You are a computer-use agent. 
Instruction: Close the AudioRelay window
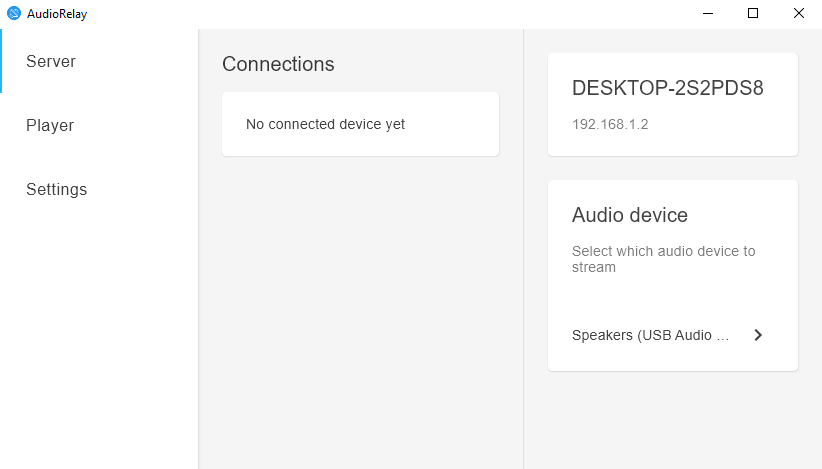798,13
